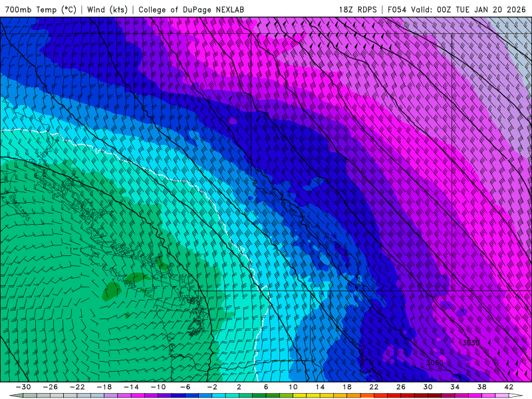The height and width of the screenshot is (399, 532).
Task: Click the '10' color scale label
Action: [x=293, y=387]
